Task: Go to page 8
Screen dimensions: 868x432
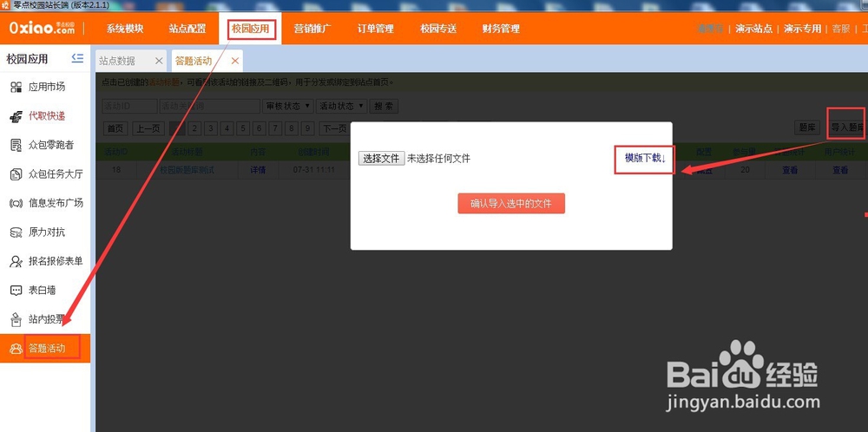Action: [293, 129]
